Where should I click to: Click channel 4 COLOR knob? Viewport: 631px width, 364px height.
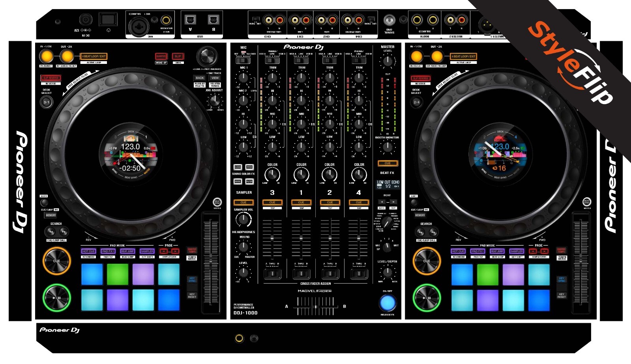tap(359, 174)
